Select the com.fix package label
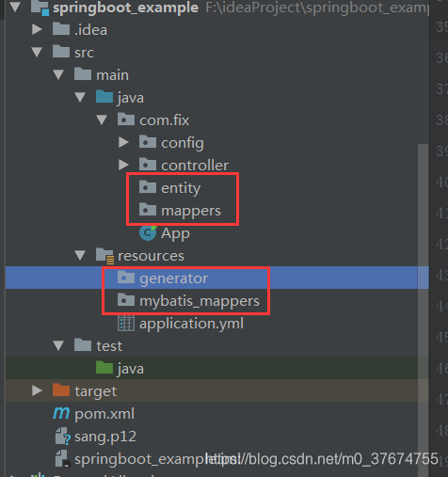Screen dimensions: 448x477 [x=165, y=120]
